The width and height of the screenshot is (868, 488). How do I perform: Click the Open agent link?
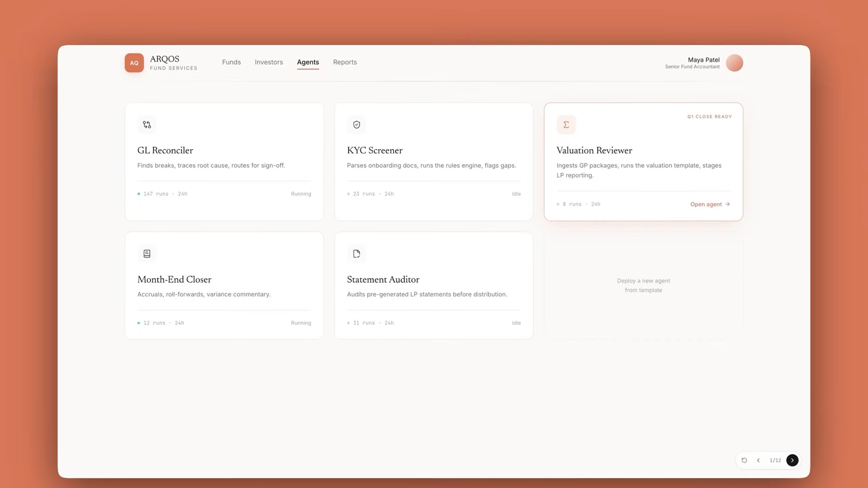coord(710,204)
